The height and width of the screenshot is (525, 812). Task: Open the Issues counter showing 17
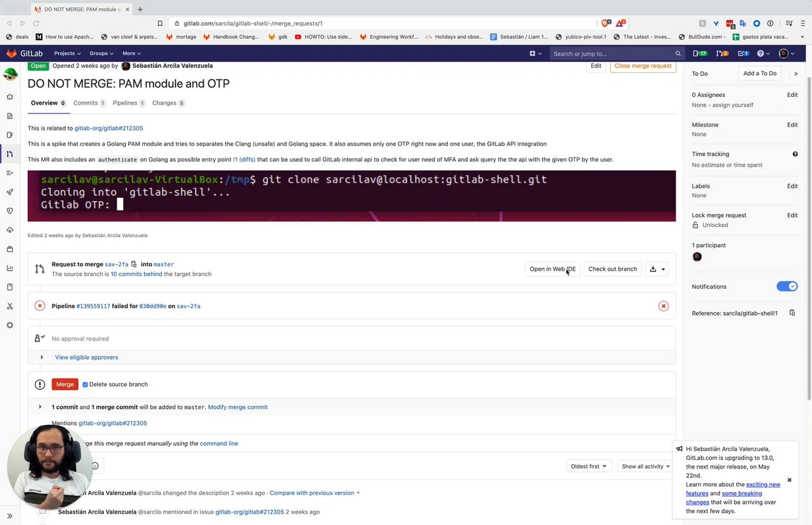coord(700,53)
